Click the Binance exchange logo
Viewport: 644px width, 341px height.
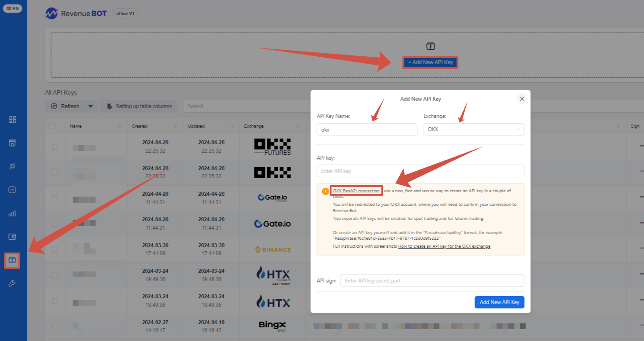pos(272,249)
